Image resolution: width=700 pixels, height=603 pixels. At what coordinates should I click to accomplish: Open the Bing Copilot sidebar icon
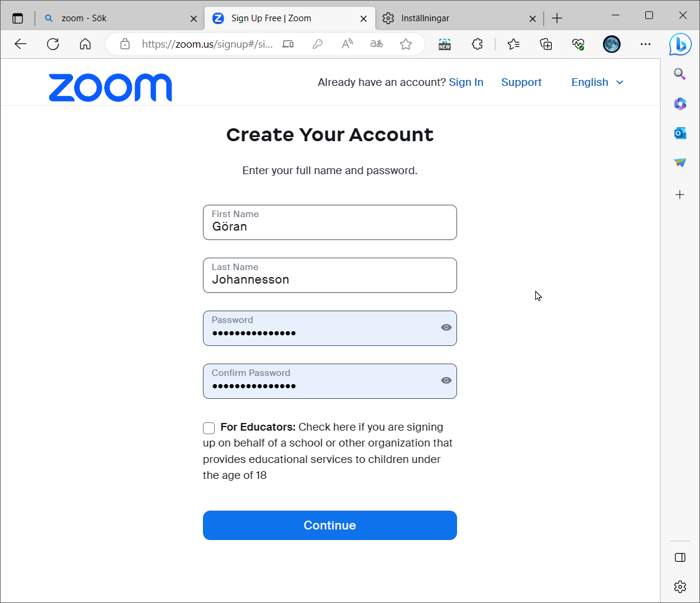pos(680,45)
